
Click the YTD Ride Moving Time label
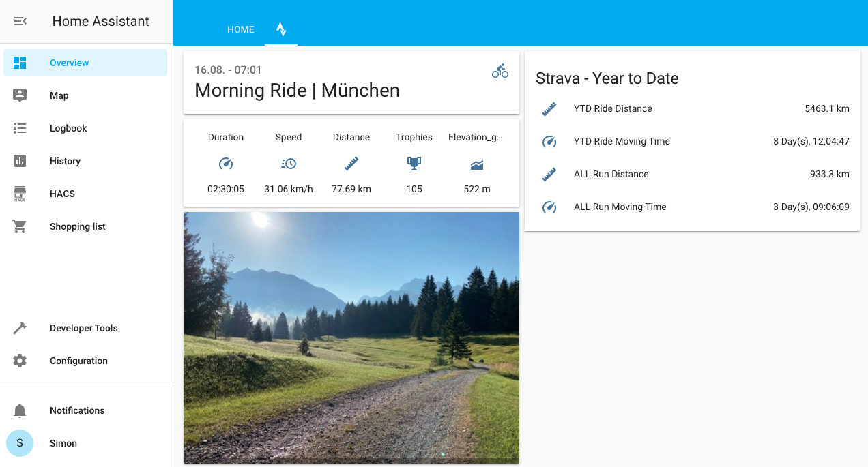622,141
